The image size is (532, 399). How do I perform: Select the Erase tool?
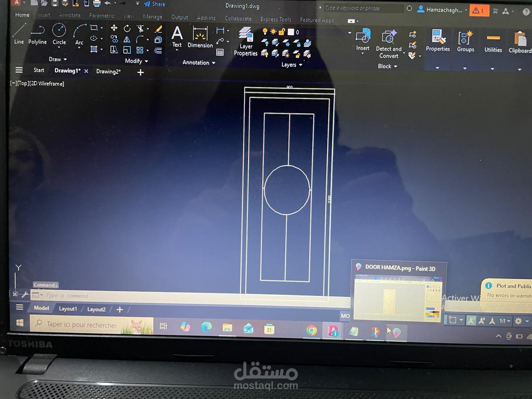tap(158, 29)
